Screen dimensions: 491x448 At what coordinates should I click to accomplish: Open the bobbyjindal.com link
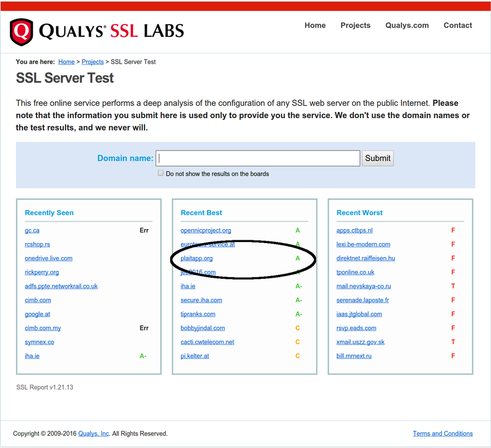203,328
